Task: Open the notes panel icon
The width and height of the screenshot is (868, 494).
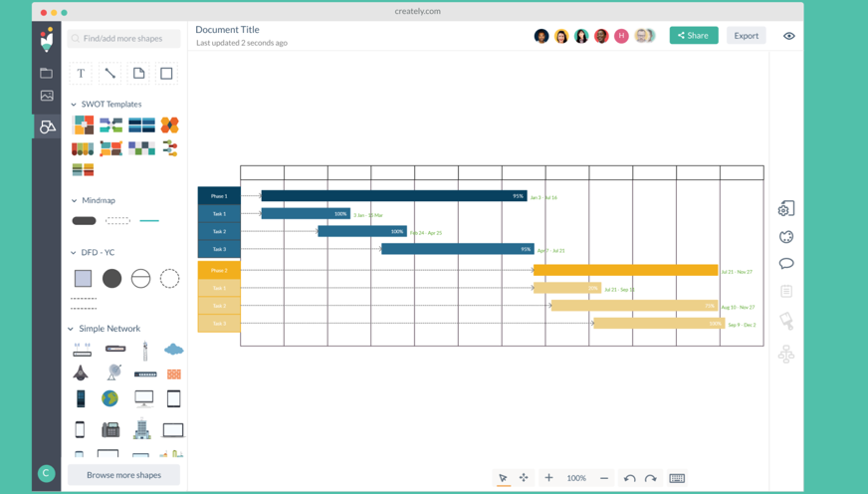Action: click(x=786, y=291)
